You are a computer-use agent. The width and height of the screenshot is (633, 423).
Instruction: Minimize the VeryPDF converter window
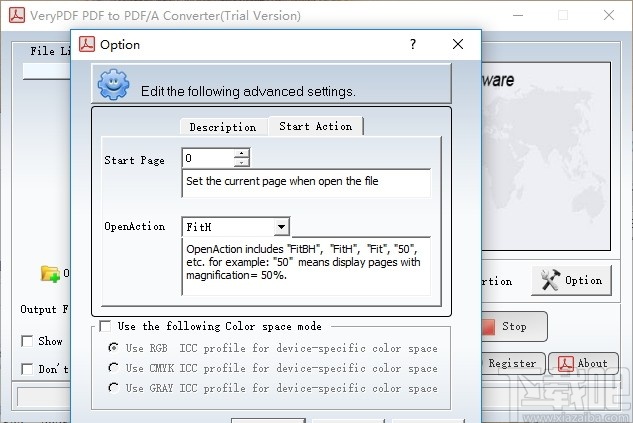click(518, 15)
